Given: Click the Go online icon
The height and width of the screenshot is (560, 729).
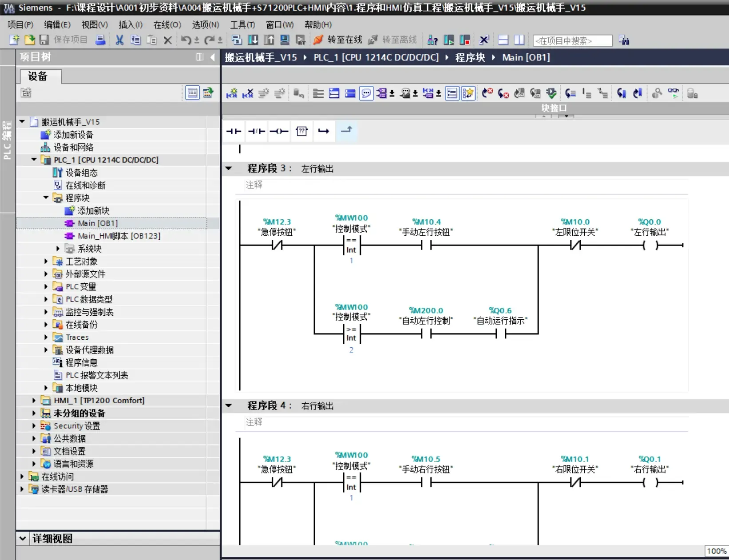Looking at the screenshot, I should point(338,40).
